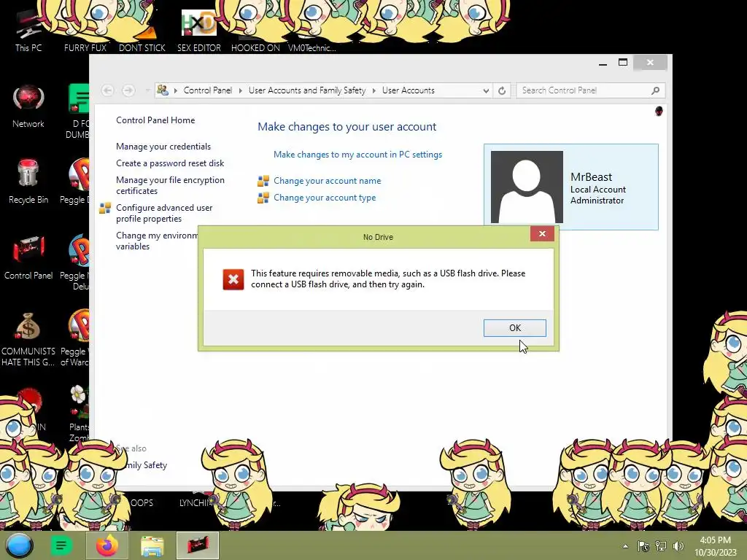Show hidden tray icons arrow
The width and height of the screenshot is (747, 560).
[625, 546]
